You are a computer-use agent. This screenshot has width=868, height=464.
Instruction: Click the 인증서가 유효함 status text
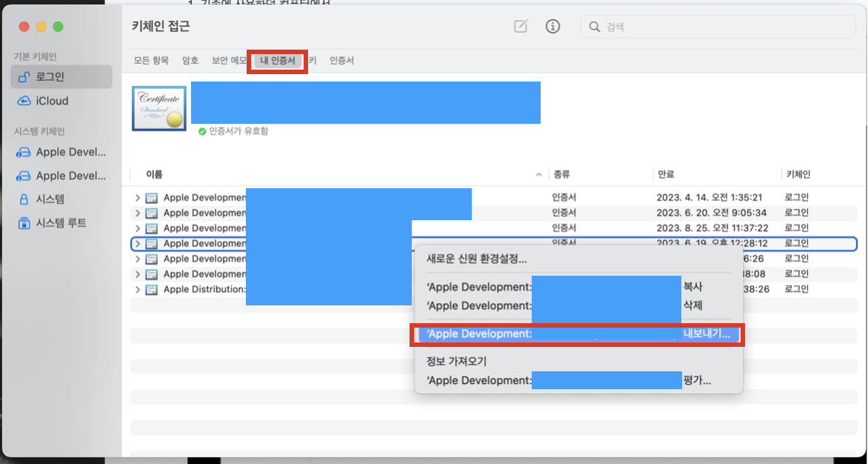tap(238, 132)
